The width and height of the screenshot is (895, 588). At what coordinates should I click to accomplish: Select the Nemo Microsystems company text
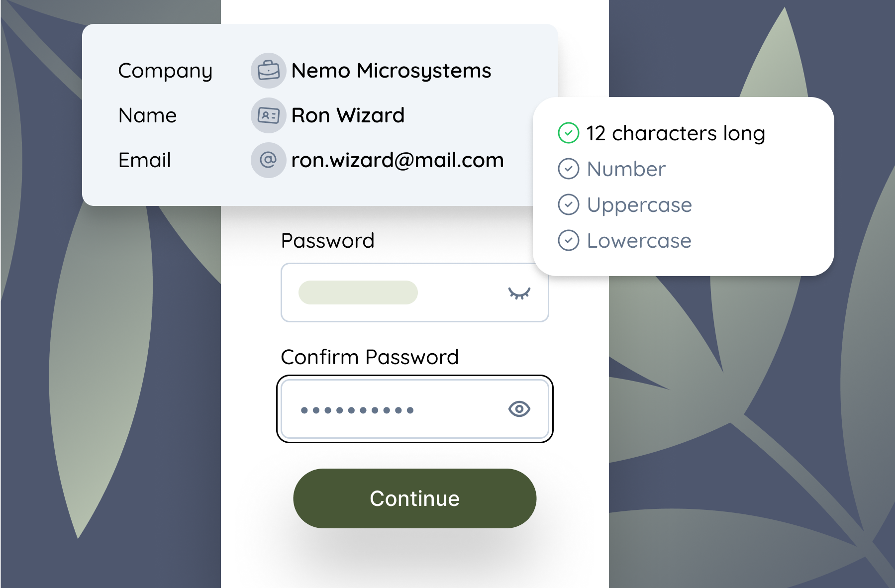[391, 71]
